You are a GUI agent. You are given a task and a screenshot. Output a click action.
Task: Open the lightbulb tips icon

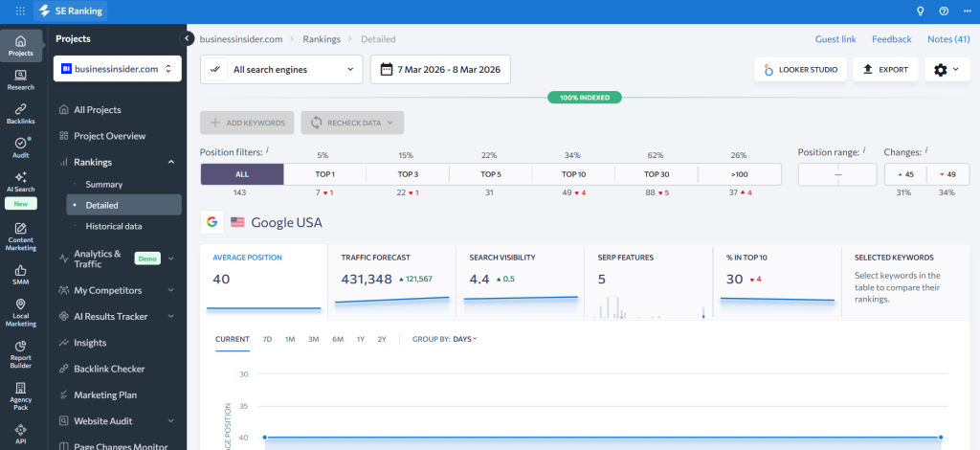pos(920,11)
